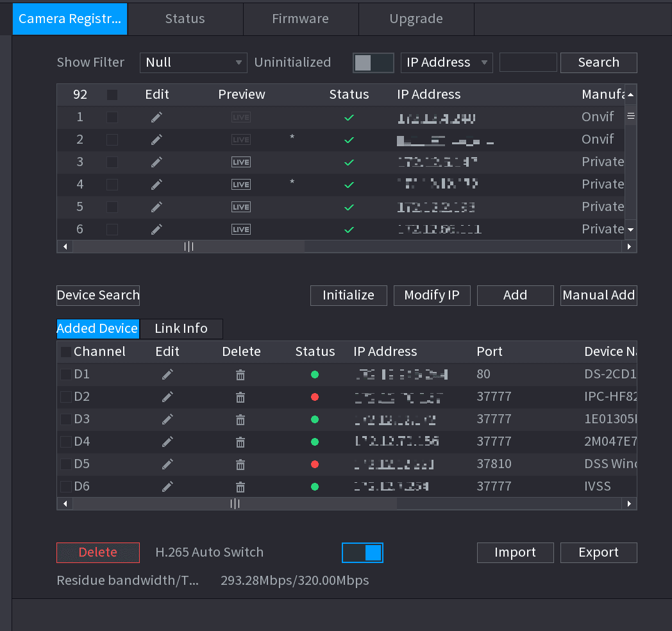Edit pencil icon for search result row 6

pyautogui.click(x=156, y=230)
